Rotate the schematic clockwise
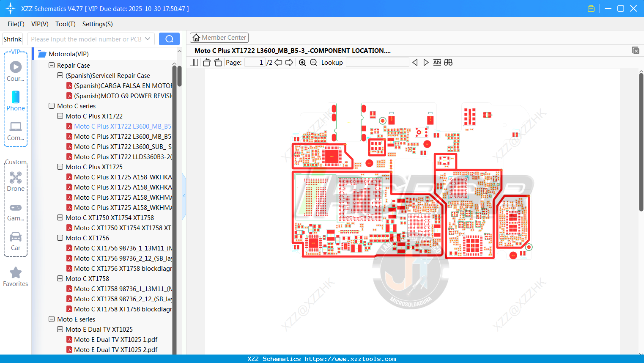Viewport: 644px width, 363px height. point(218,62)
